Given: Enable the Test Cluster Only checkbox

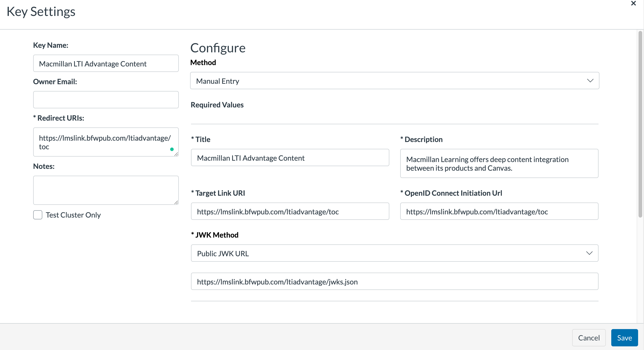Looking at the screenshot, I should point(38,215).
